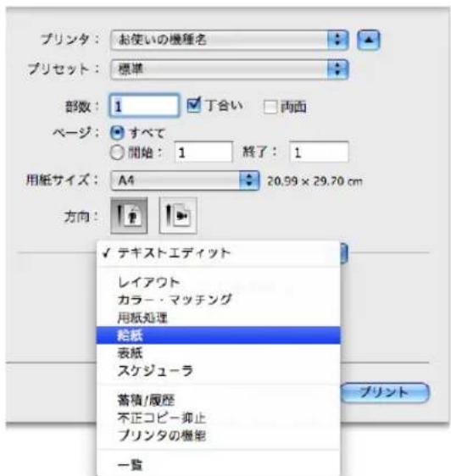Choose 不正コピー抑止 menu entry
The height and width of the screenshot is (476, 451).
(x=218, y=418)
